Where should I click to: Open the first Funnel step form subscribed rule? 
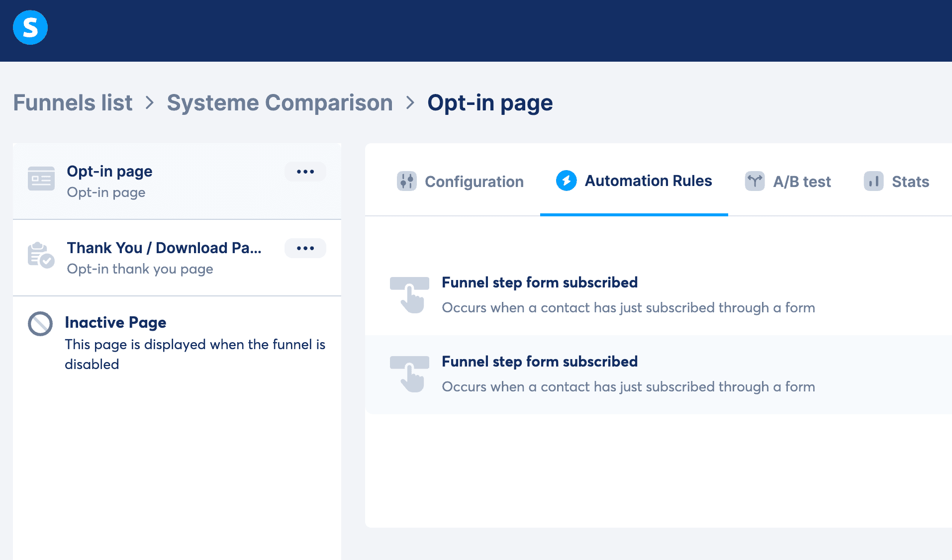(539, 282)
